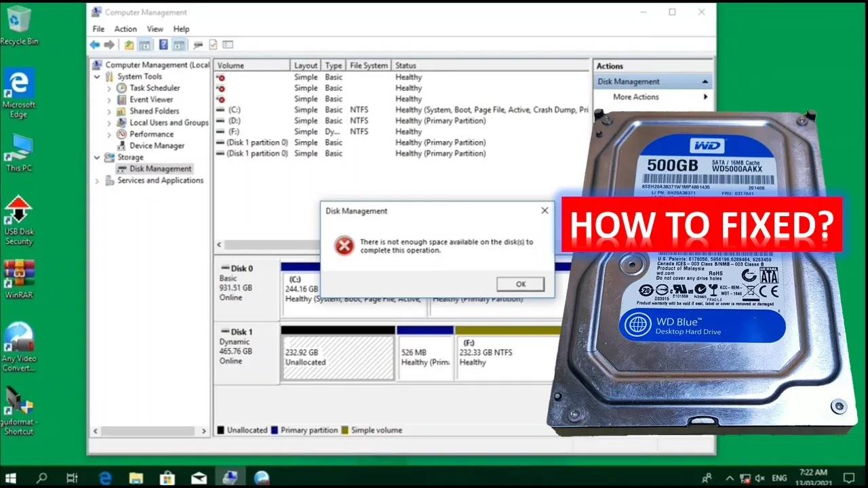Expand the Local Users and Groups node
The height and width of the screenshot is (488, 868).
pyautogui.click(x=109, y=123)
